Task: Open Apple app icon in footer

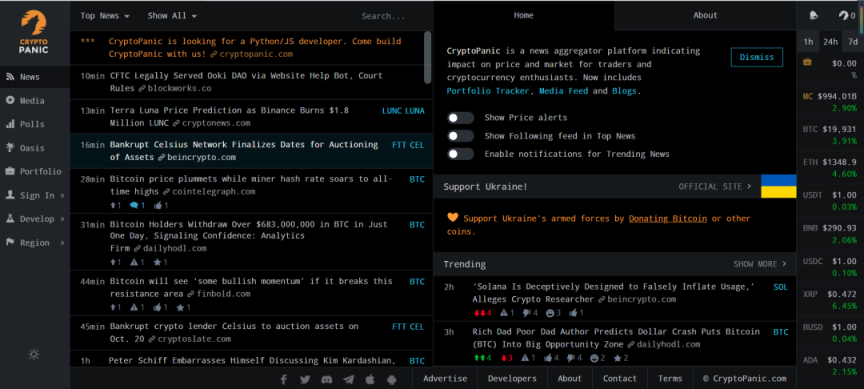Action: [370, 379]
